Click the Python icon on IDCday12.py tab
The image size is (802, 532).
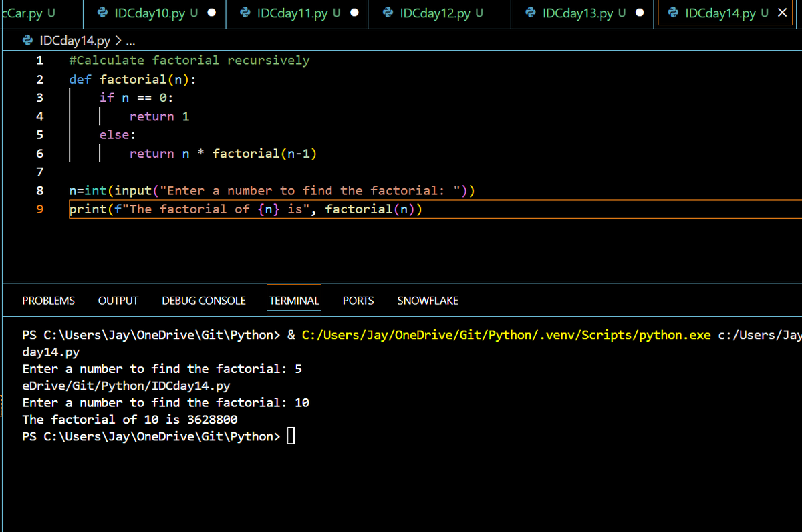[x=388, y=13]
